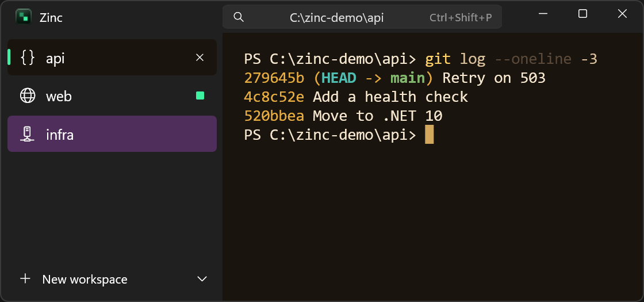The width and height of the screenshot is (644, 302).
Task: Click the green activity indicator on web
Action: (200, 95)
